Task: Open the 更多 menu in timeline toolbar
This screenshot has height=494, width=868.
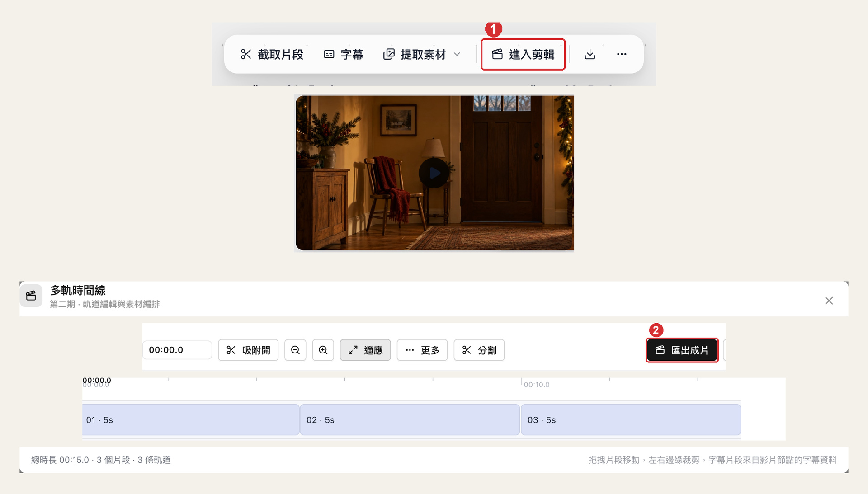Action: 422,350
